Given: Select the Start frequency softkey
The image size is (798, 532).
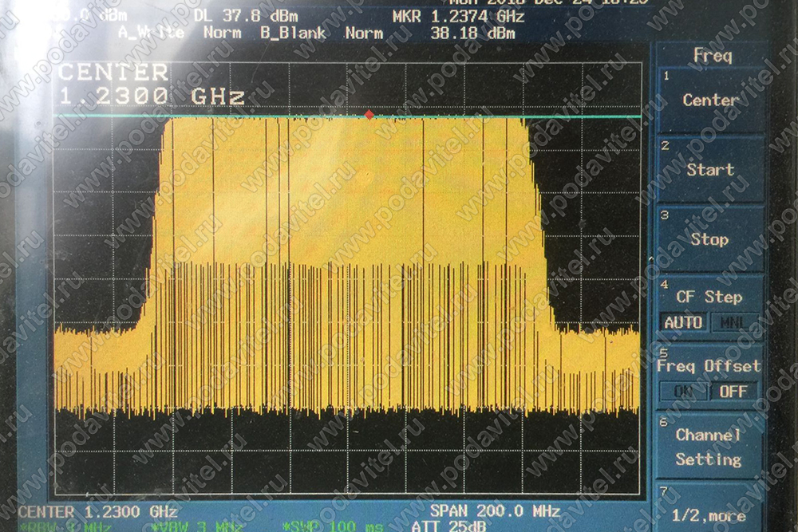Looking at the screenshot, I should 711,169.
